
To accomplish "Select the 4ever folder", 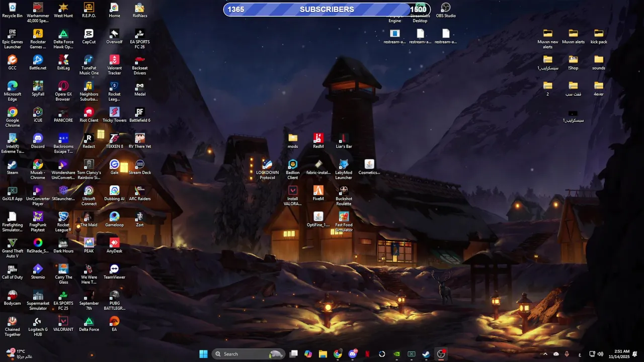I will pyautogui.click(x=599, y=88).
